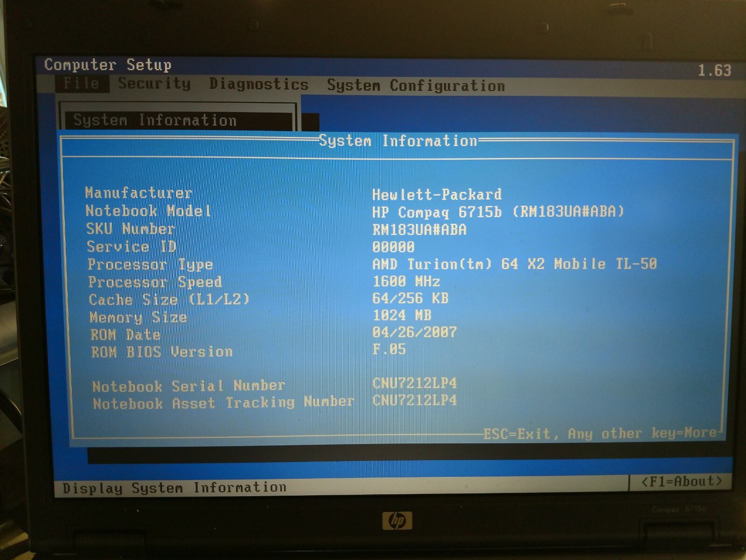The width and height of the screenshot is (746, 560).
Task: Click the asset tracking number value CNU7212LP4
Action: [x=414, y=400]
